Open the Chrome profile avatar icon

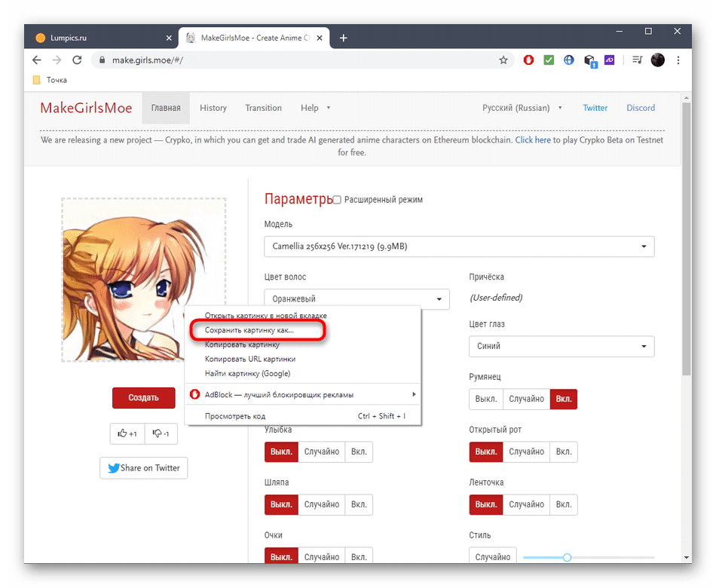click(x=657, y=60)
